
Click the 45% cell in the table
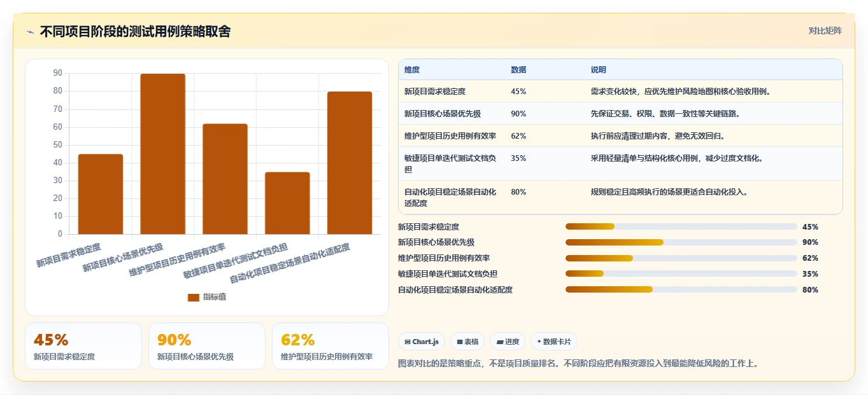[518, 92]
